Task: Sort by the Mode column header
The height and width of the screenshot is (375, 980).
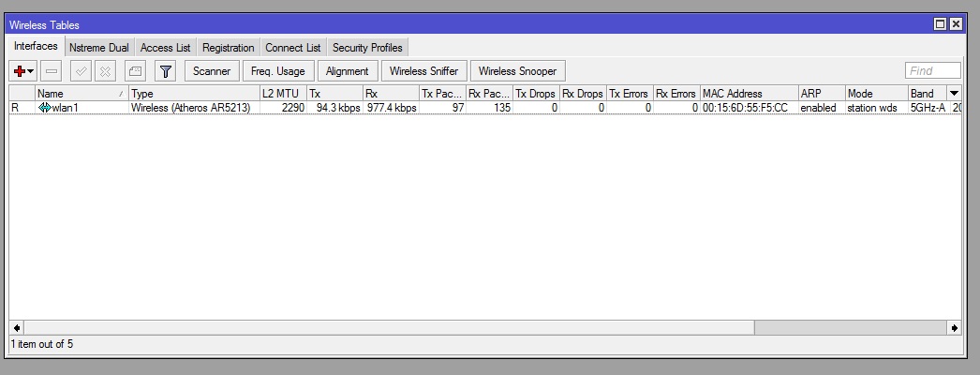Action: click(877, 93)
